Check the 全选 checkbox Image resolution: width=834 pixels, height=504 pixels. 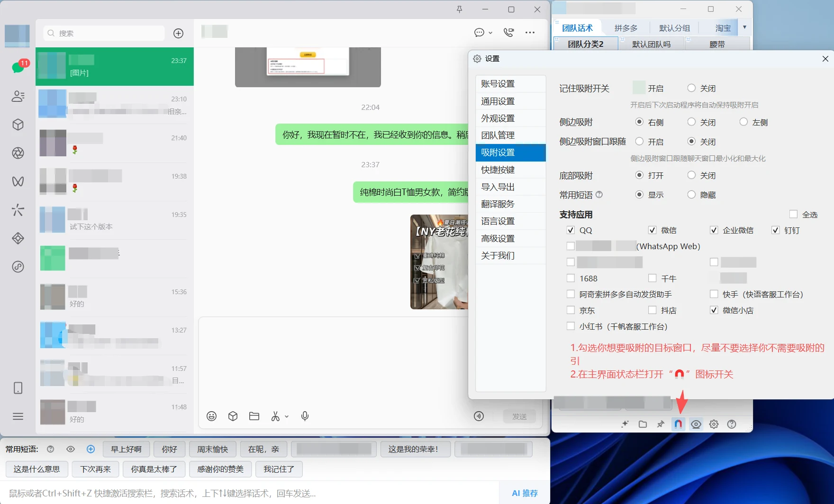[793, 215]
